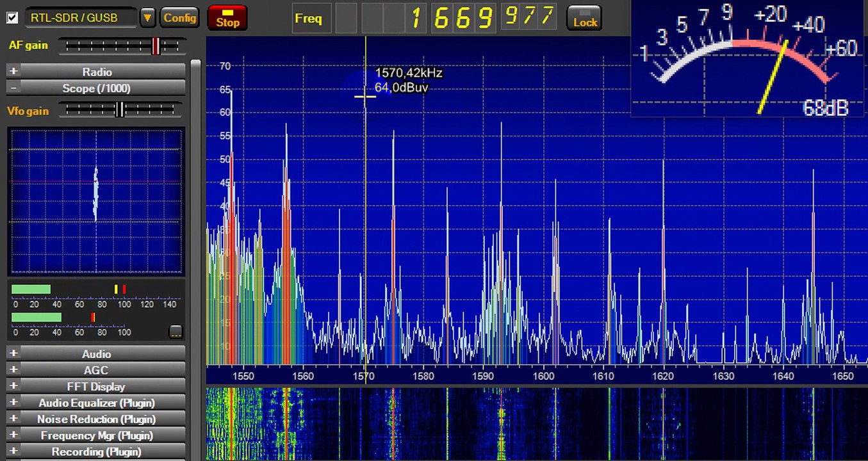Click the first empty digit box after Freq

pyautogui.click(x=346, y=18)
